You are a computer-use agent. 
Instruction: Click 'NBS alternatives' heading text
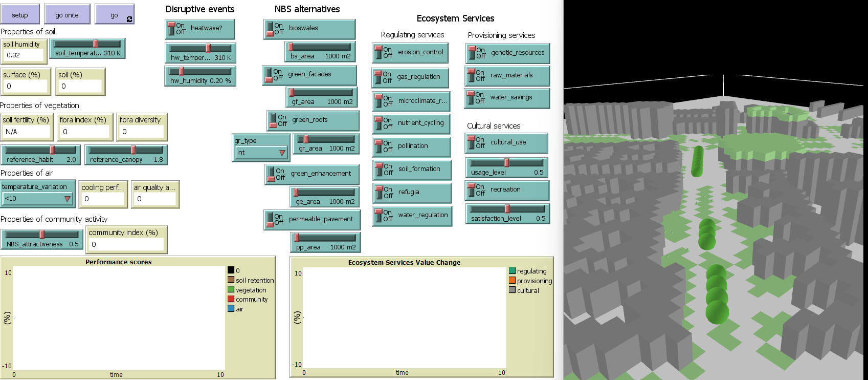(307, 9)
